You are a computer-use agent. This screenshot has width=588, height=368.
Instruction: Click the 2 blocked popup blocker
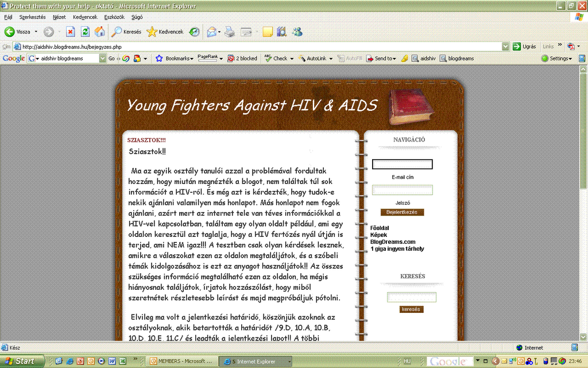pos(242,59)
